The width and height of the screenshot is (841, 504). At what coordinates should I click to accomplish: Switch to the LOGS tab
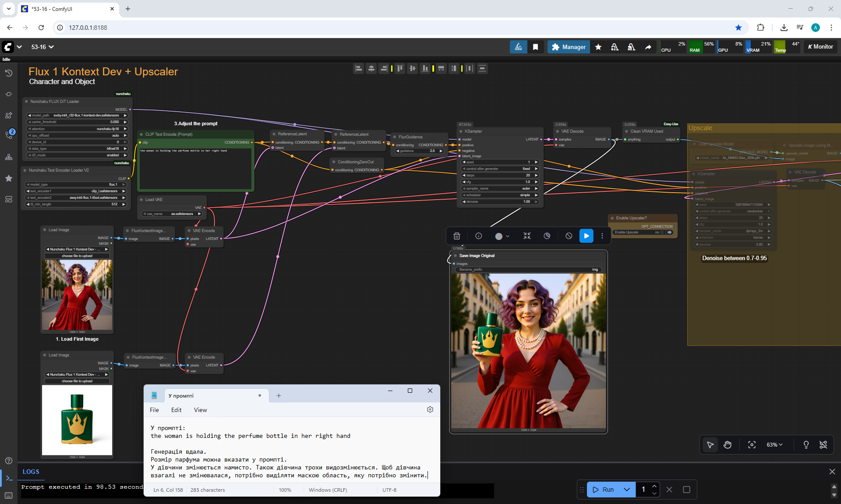pos(31,472)
